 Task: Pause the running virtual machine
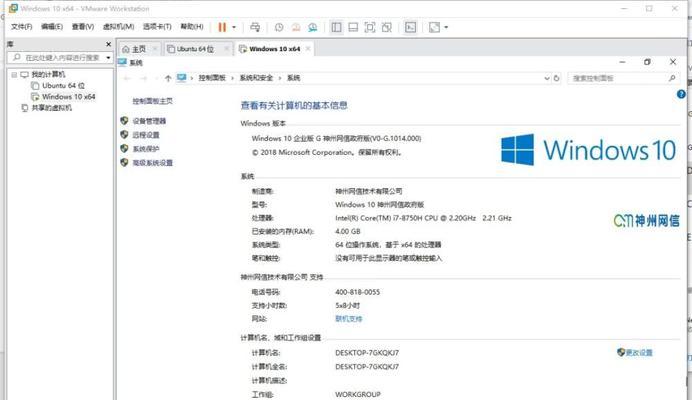pos(222,27)
